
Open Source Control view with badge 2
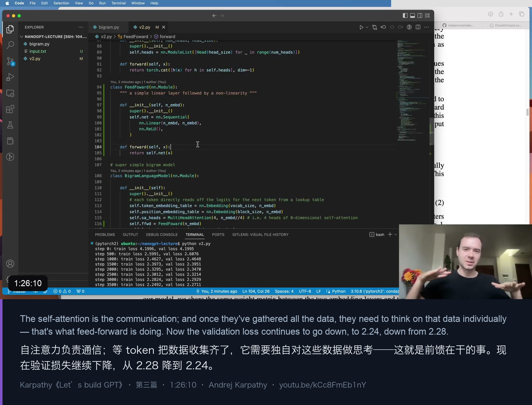(10, 61)
